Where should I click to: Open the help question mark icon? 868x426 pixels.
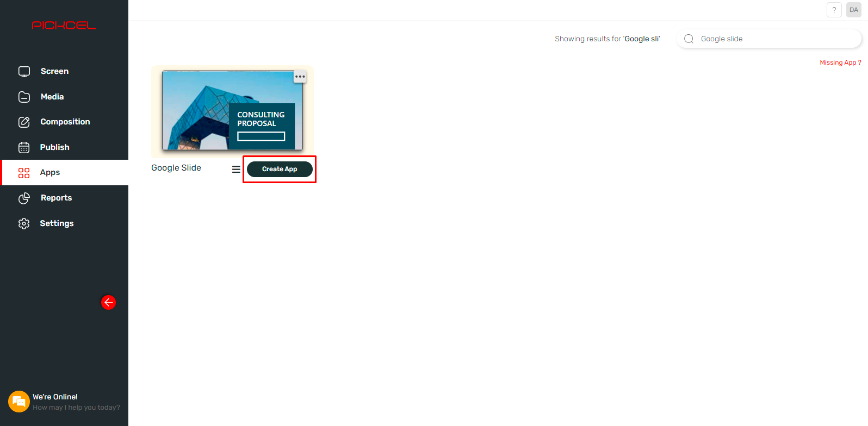coord(834,10)
